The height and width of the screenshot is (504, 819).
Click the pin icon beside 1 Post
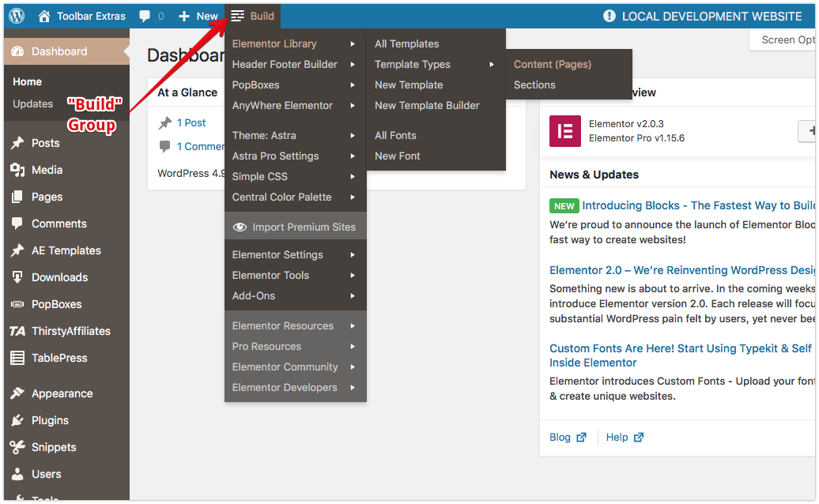click(x=165, y=122)
